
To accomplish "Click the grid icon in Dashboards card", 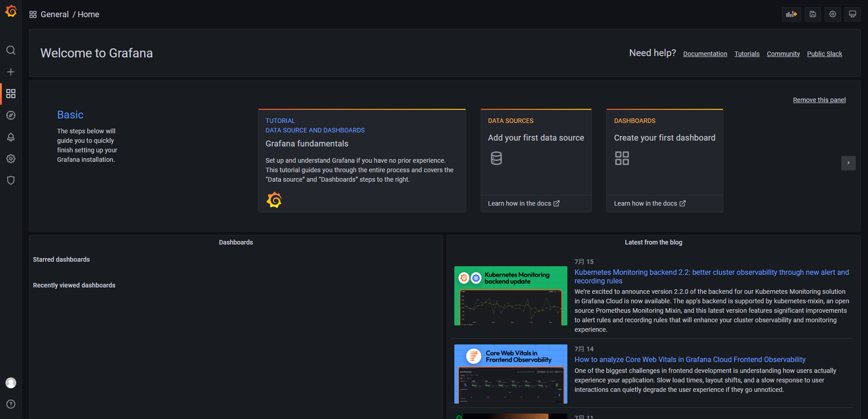I will click(622, 158).
